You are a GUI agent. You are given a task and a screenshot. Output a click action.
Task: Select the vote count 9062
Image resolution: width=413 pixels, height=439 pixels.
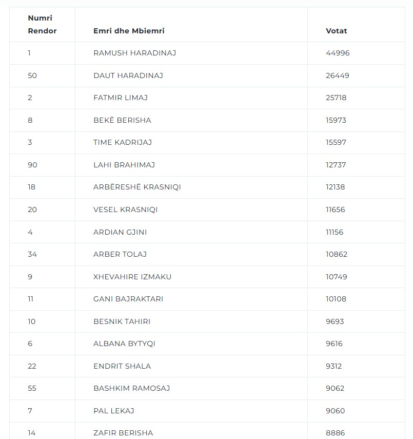(x=335, y=388)
